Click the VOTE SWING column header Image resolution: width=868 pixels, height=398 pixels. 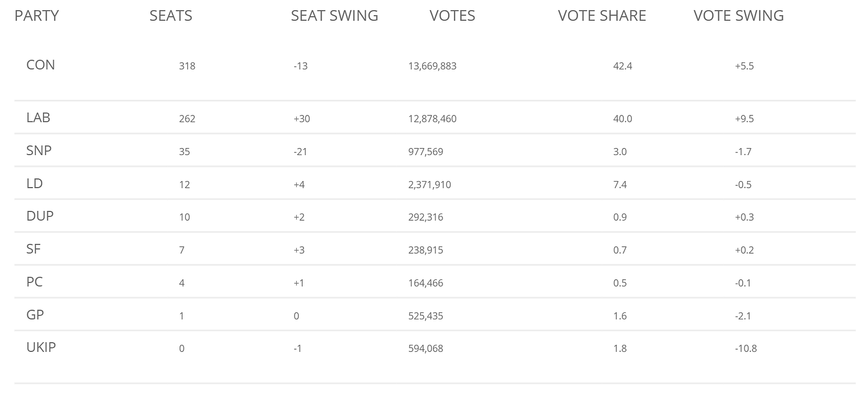pos(738,16)
